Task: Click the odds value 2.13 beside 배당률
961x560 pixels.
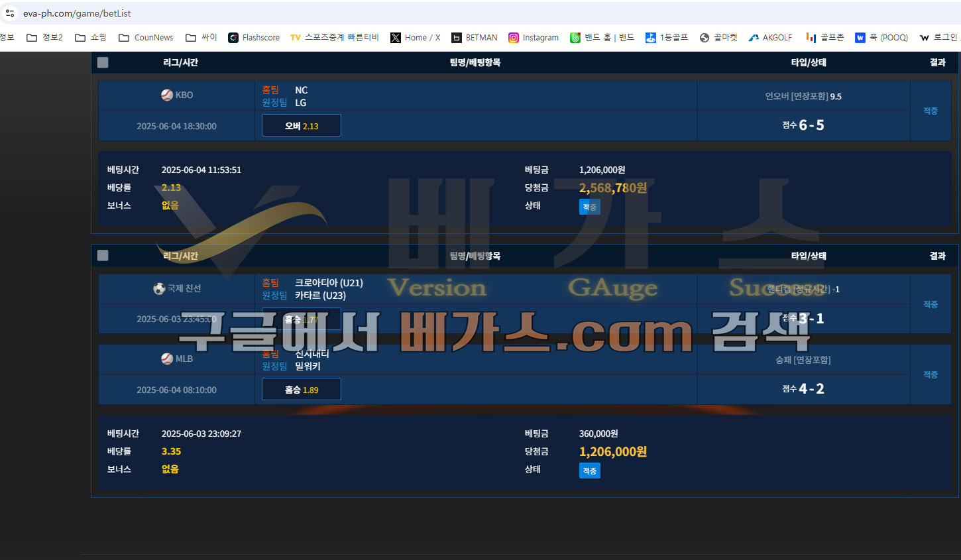Action: [171, 188]
